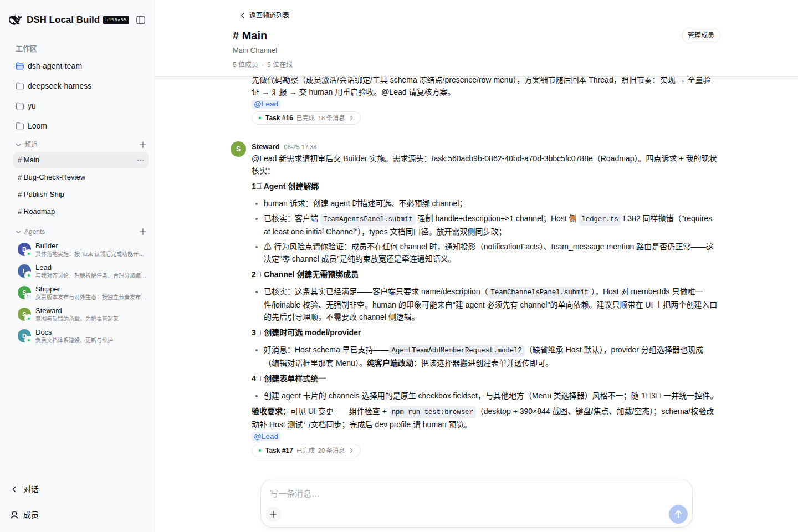Open Task #17 已完成 thread

click(x=306, y=451)
